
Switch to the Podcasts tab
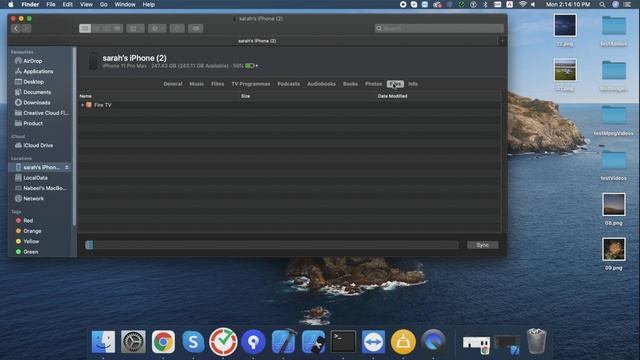point(289,84)
